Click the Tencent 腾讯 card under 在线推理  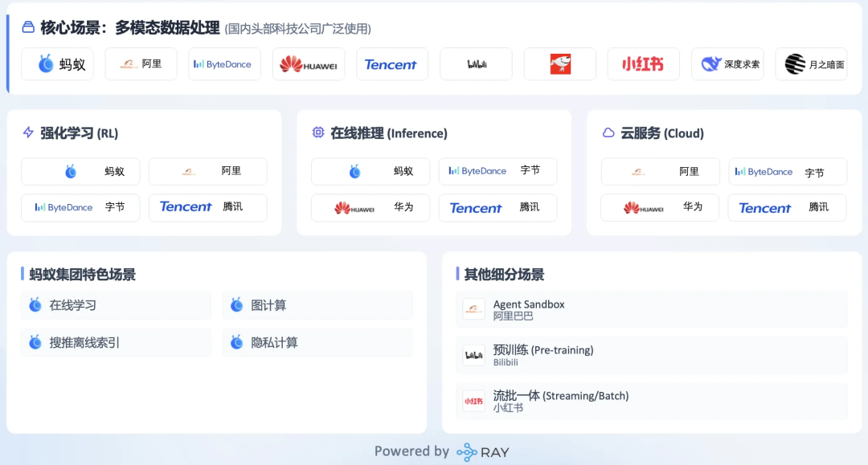click(498, 207)
